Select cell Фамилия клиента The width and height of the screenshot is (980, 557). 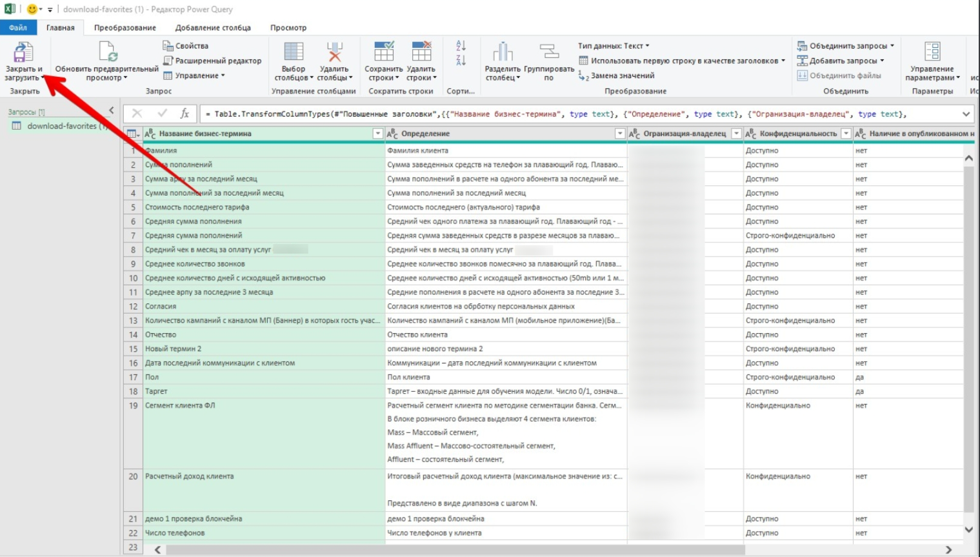[506, 150]
